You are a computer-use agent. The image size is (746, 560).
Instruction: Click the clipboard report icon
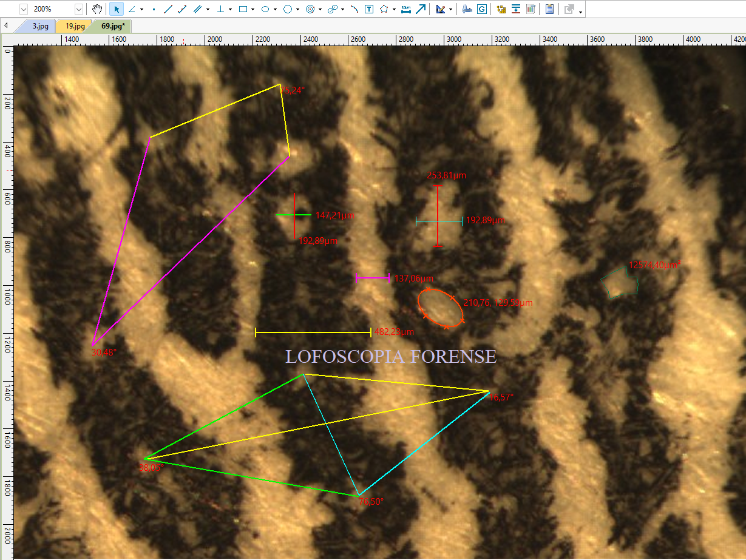point(549,9)
